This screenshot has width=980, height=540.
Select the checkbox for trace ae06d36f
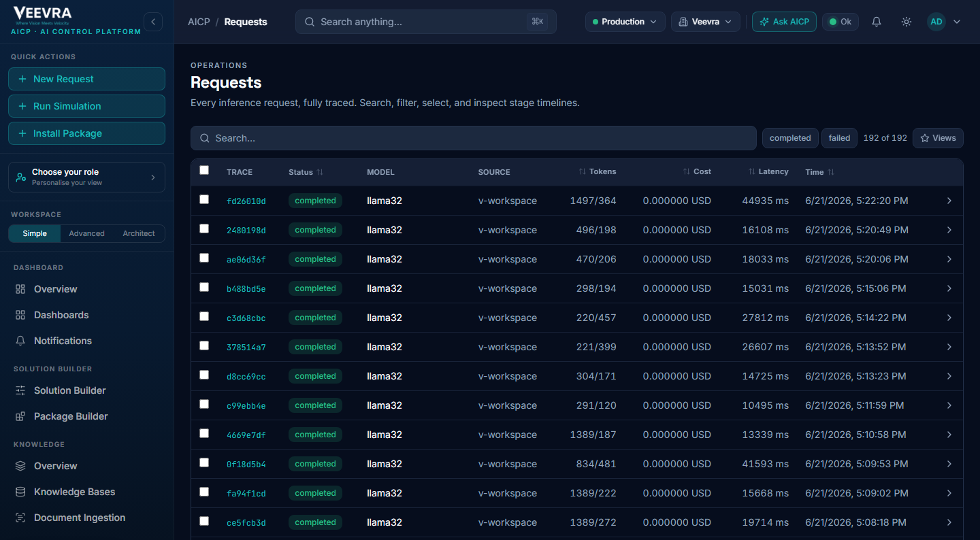(204, 258)
